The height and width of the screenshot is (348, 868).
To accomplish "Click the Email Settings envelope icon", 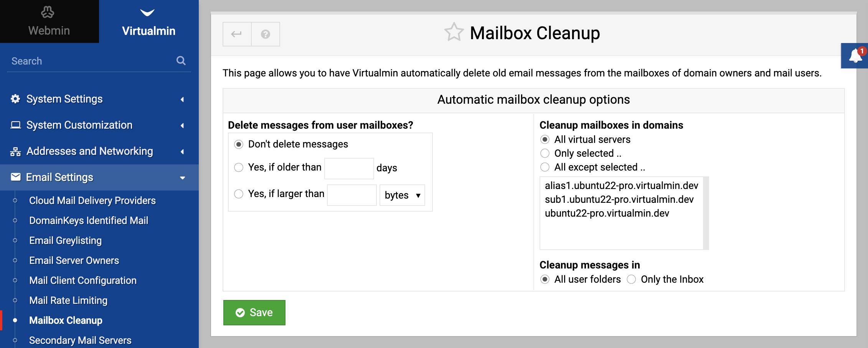I will point(16,177).
